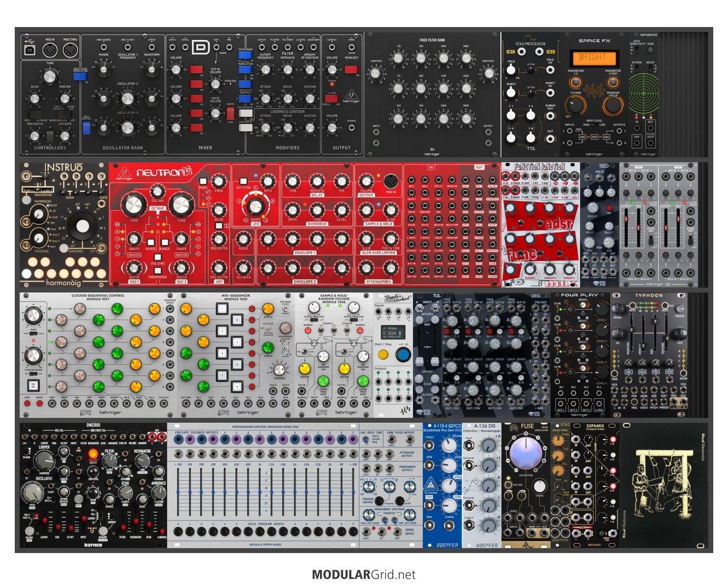Click the RATE knob on Module 1027

point(33,315)
